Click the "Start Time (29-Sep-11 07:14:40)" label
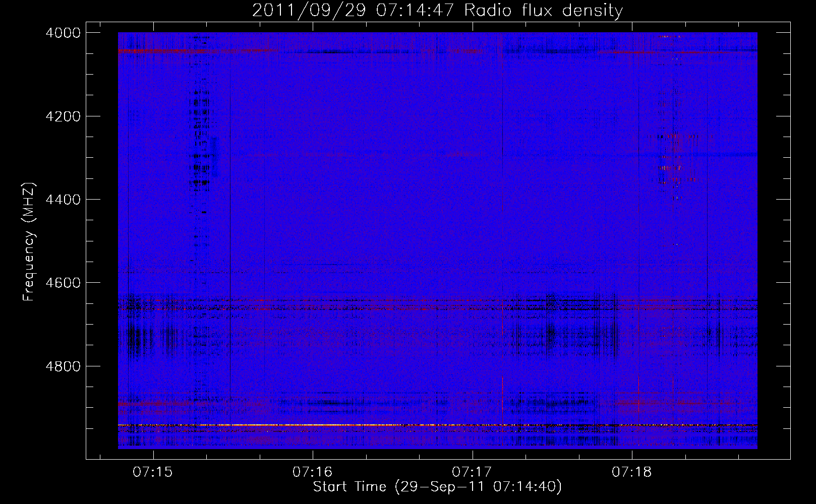The height and width of the screenshot is (504, 816). pos(437,487)
